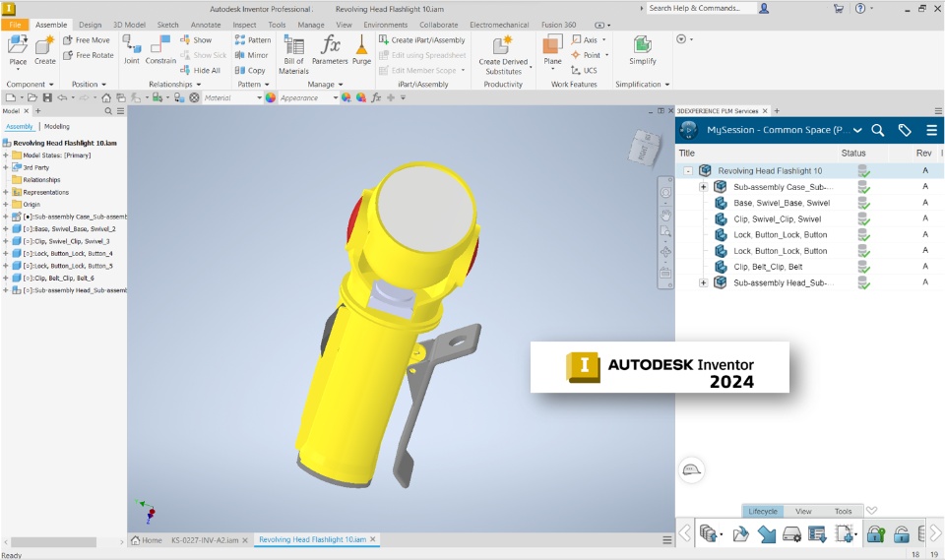Click the Axis work feature
Image resolution: width=945 pixels, height=560 pixels.
(x=585, y=39)
